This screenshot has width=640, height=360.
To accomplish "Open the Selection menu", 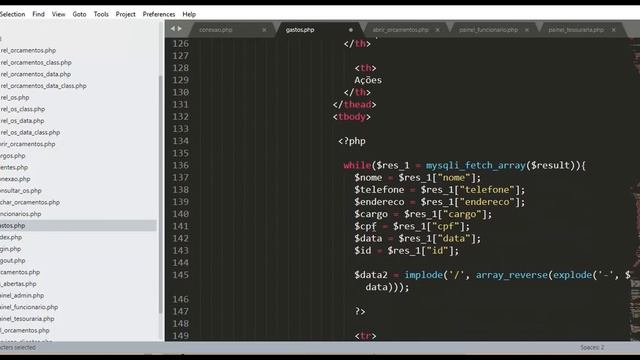I will pyautogui.click(x=12, y=14).
